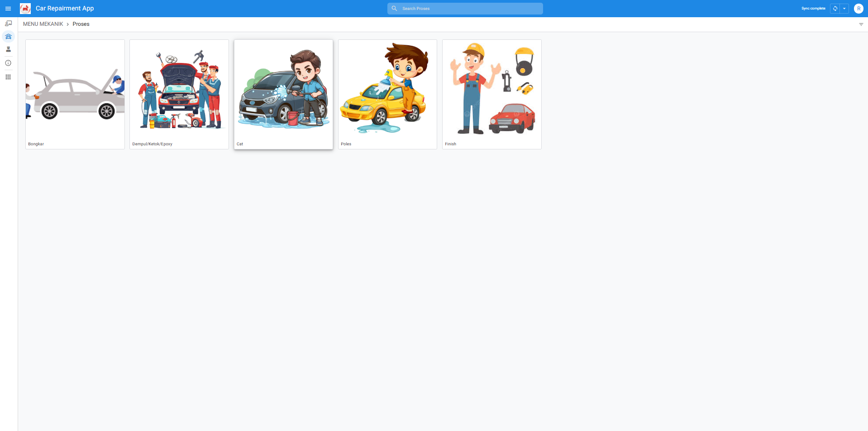Open the Cat process card
This screenshot has width=868, height=431.
pyautogui.click(x=283, y=94)
